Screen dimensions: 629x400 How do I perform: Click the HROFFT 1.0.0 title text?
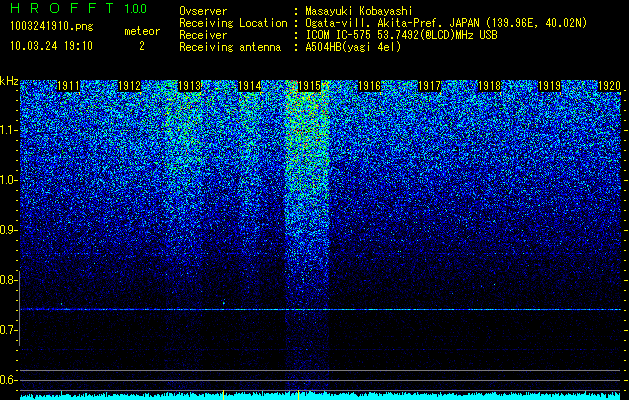(x=78, y=8)
